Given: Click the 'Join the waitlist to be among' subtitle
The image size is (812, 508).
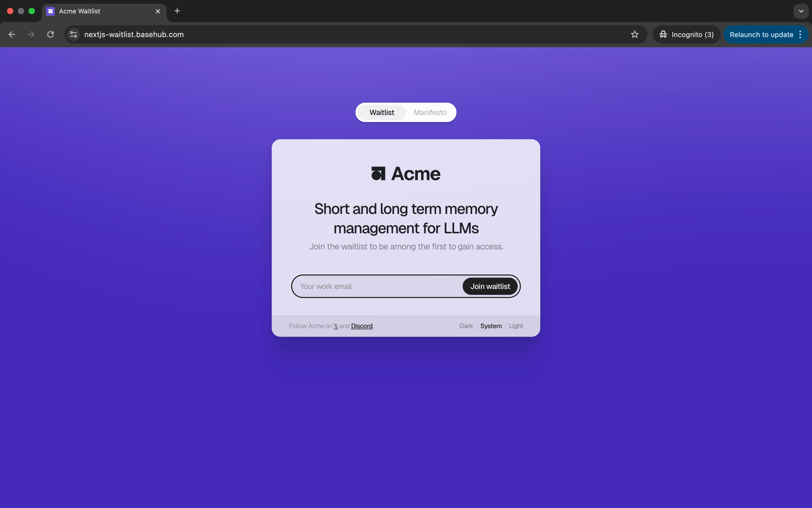Looking at the screenshot, I should tap(406, 247).
